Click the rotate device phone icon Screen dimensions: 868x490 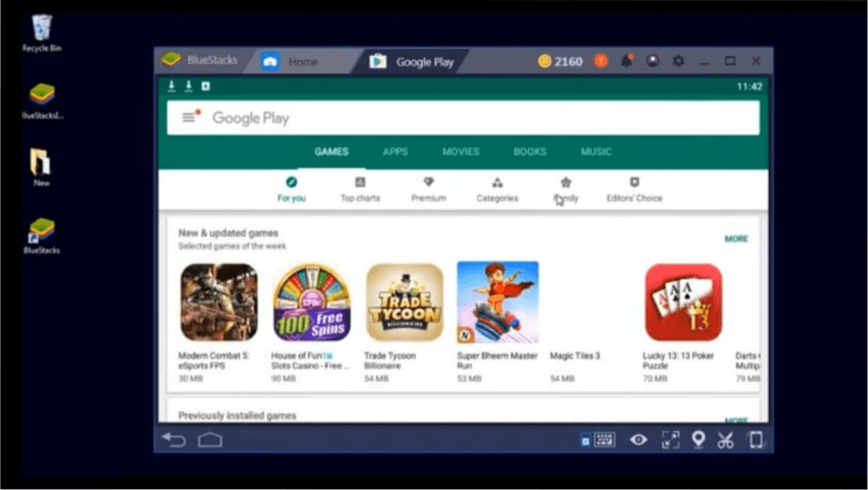coord(756,440)
